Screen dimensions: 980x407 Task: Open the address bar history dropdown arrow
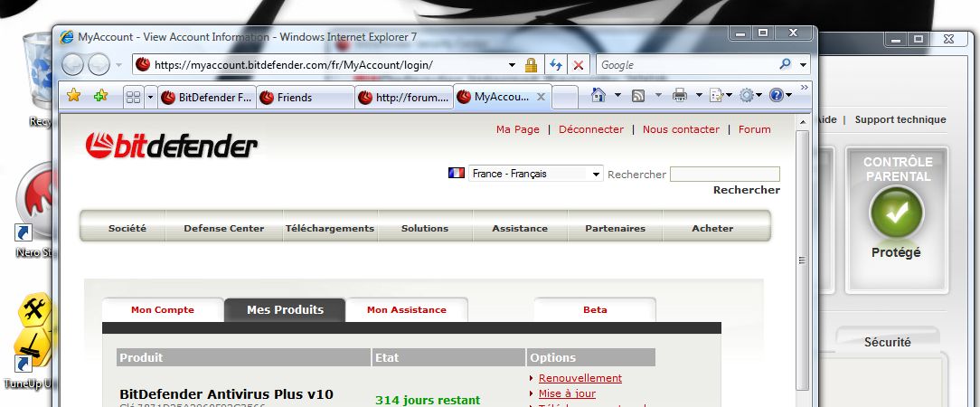click(x=512, y=65)
